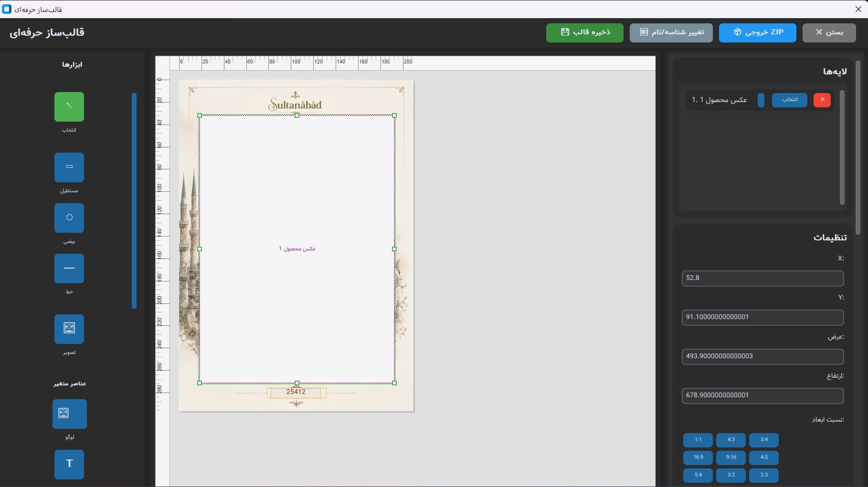
Task: Select the T text tool
Action: coord(69,464)
